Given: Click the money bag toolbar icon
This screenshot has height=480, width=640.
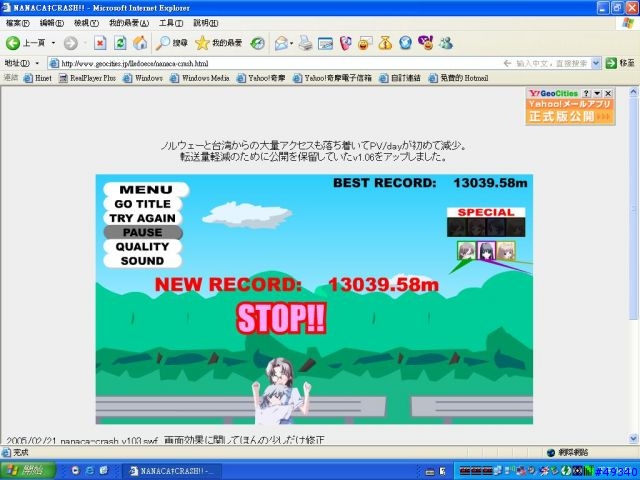Looking at the screenshot, I should (x=385, y=43).
